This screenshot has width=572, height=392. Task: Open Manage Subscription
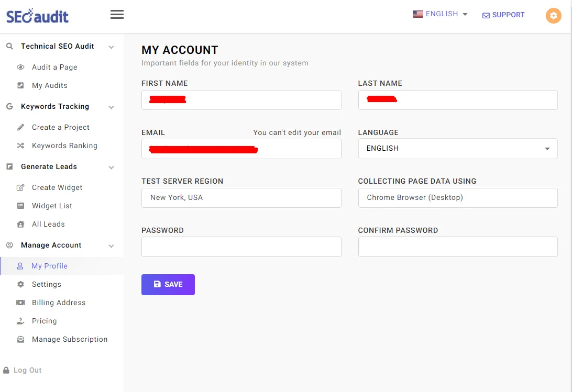[x=70, y=339]
